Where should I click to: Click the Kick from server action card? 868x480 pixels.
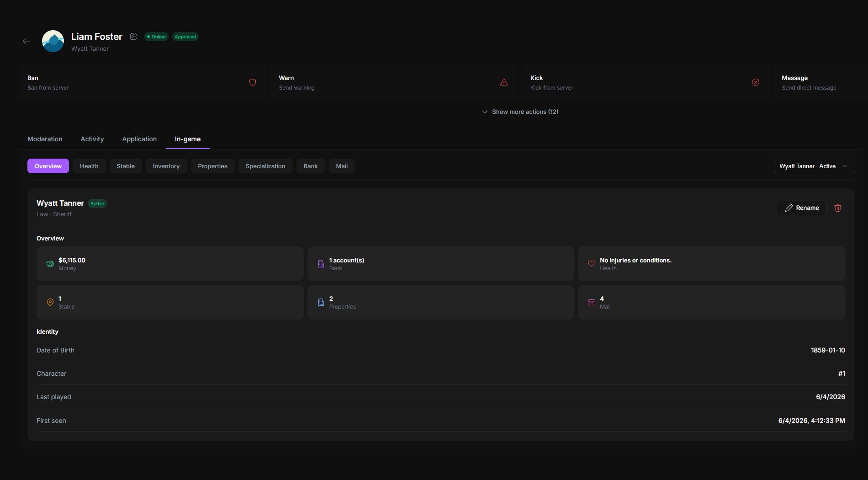pyautogui.click(x=645, y=82)
